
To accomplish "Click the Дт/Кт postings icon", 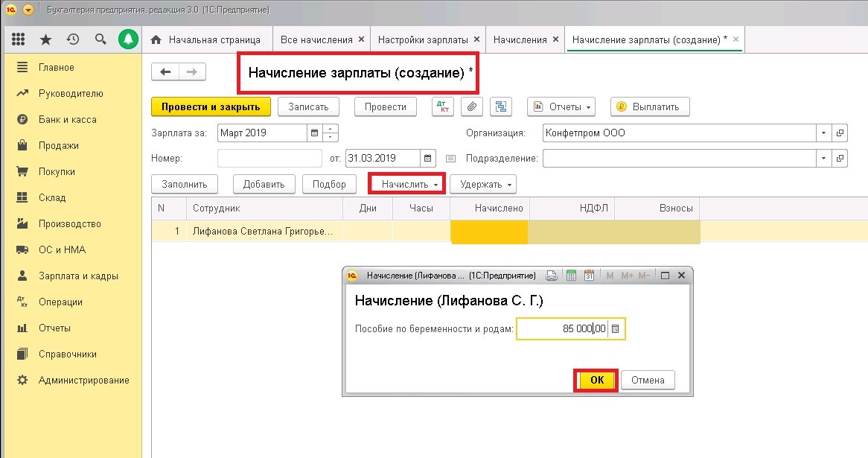I will (x=441, y=106).
